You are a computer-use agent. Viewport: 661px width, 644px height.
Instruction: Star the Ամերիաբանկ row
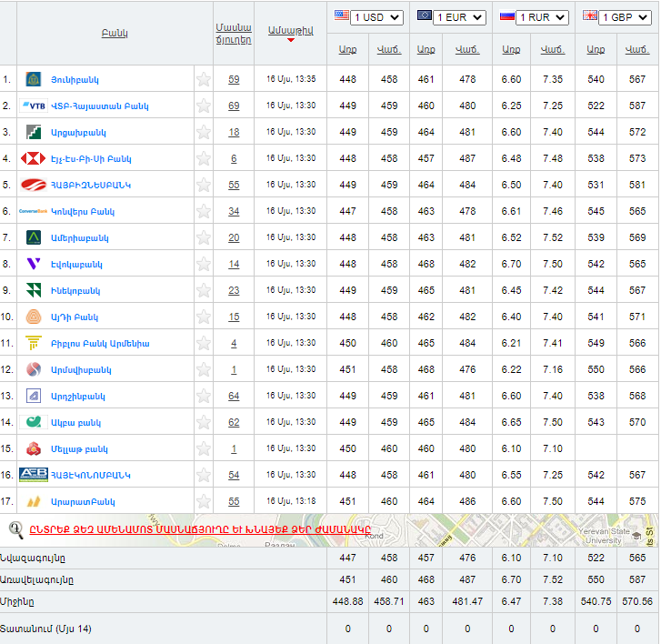coord(204,237)
